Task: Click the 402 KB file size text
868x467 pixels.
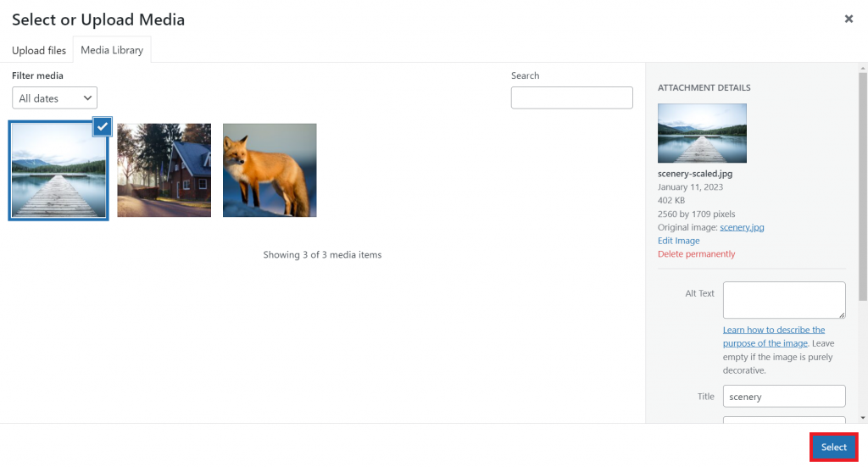Action: (x=671, y=200)
